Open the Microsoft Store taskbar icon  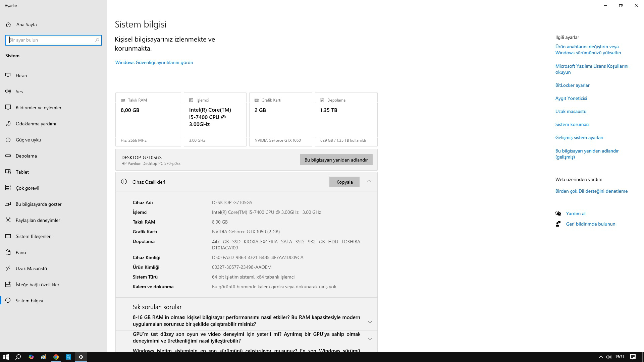pos(68,357)
